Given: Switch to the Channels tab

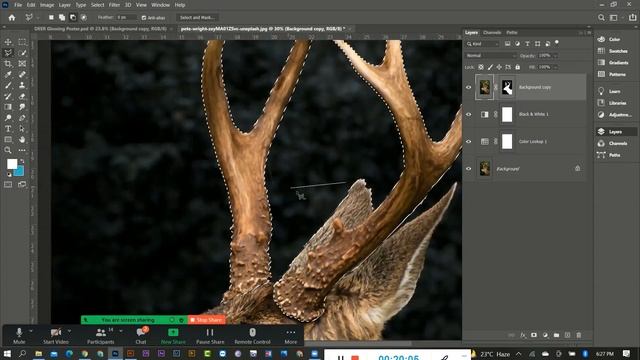Looking at the screenshot, I should [492, 33].
